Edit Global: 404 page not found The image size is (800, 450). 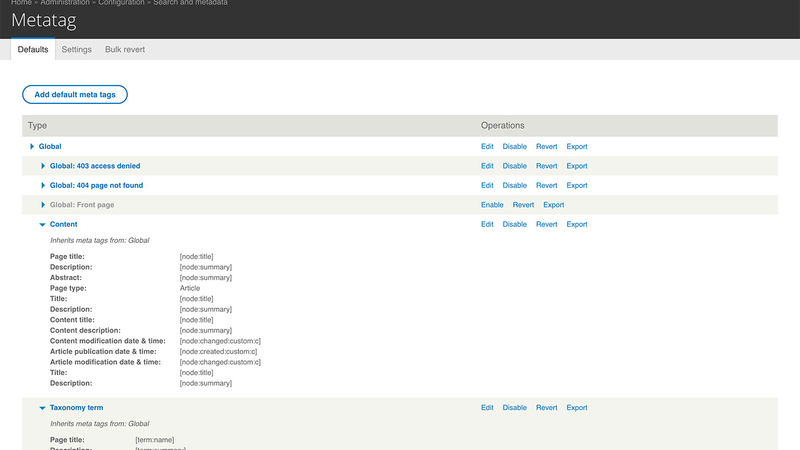pos(487,185)
